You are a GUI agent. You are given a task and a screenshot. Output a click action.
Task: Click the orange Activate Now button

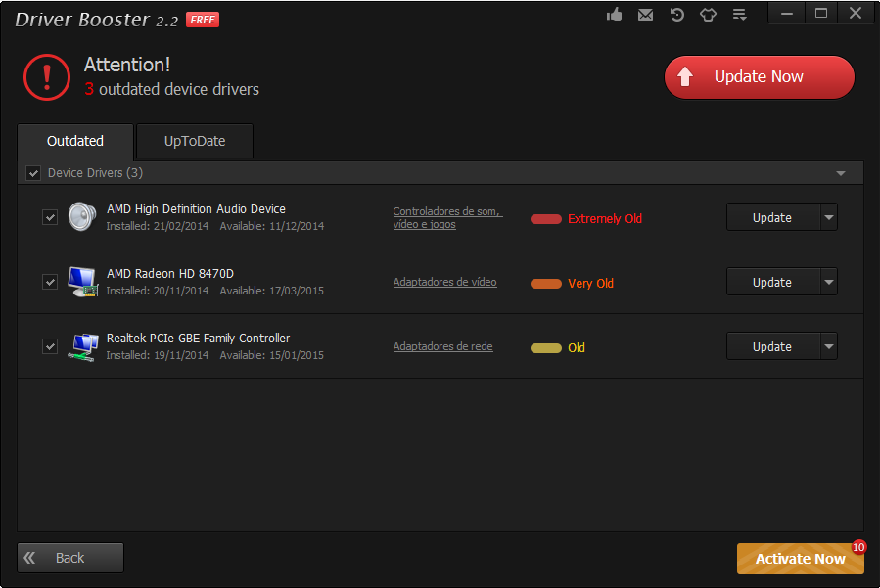(x=801, y=559)
